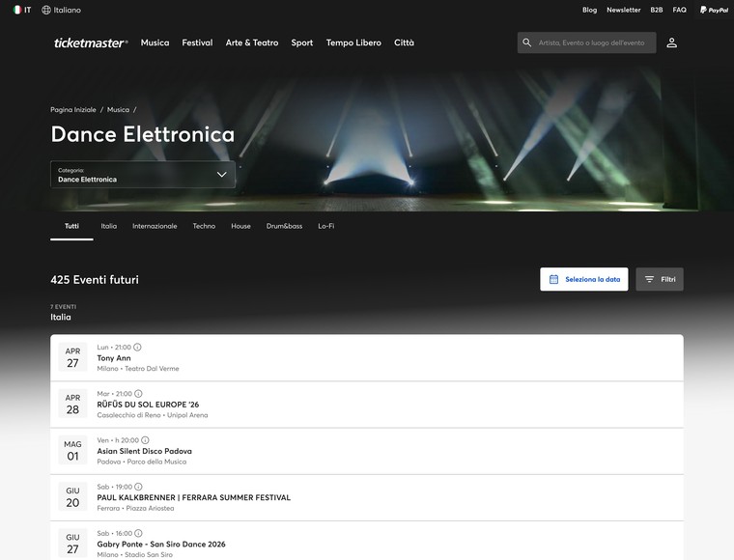This screenshot has height=560, width=734.
Task: Click the filter lines icon in Filtri
Action: click(649, 279)
